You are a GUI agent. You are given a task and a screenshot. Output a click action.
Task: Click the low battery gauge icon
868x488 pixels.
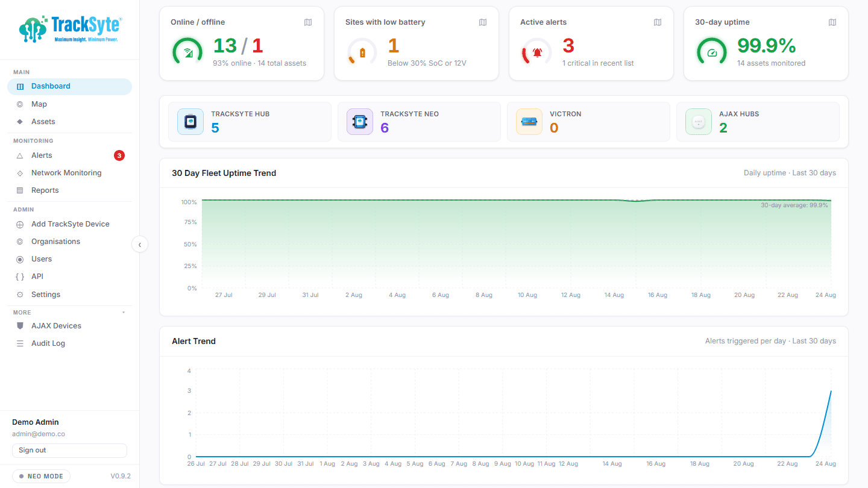coord(362,52)
